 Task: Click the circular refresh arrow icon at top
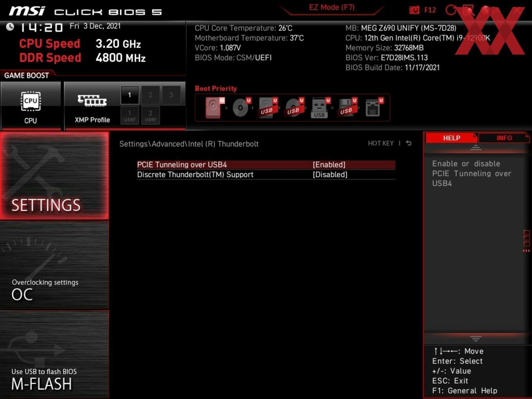coord(451,10)
